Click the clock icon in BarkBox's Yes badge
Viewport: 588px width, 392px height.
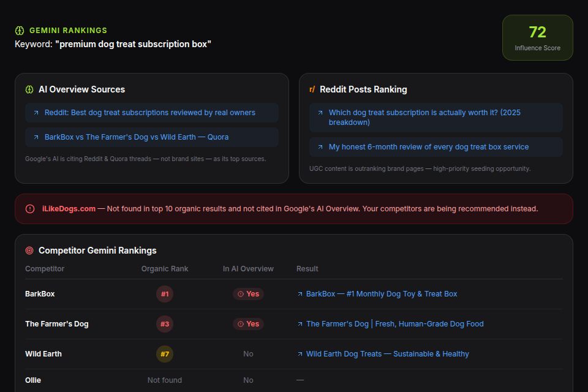[241, 294]
